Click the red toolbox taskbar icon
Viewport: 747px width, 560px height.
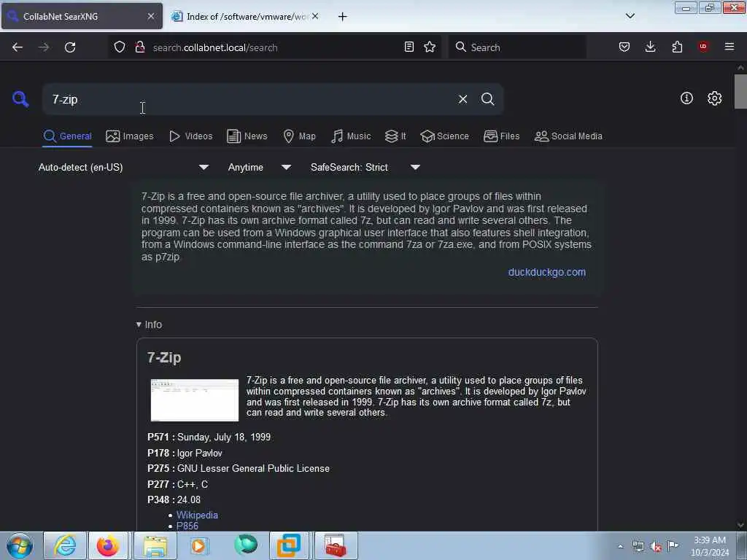tap(336, 545)
